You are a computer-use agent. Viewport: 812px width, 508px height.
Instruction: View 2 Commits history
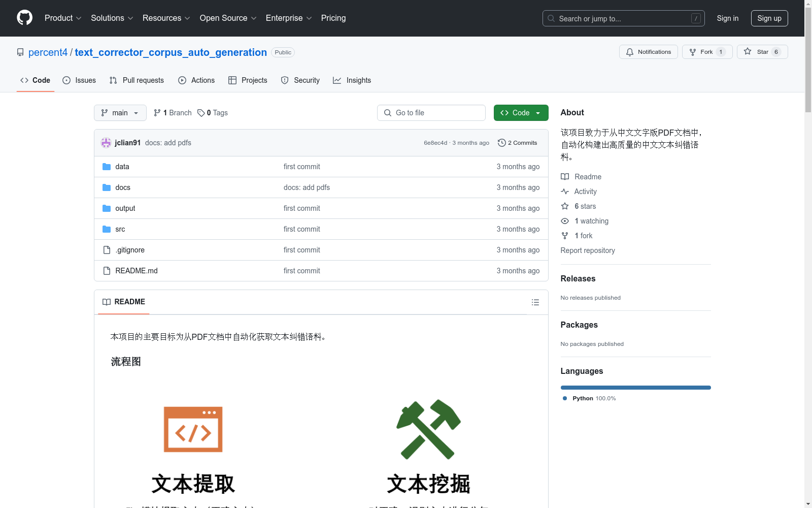coord(518,143)
